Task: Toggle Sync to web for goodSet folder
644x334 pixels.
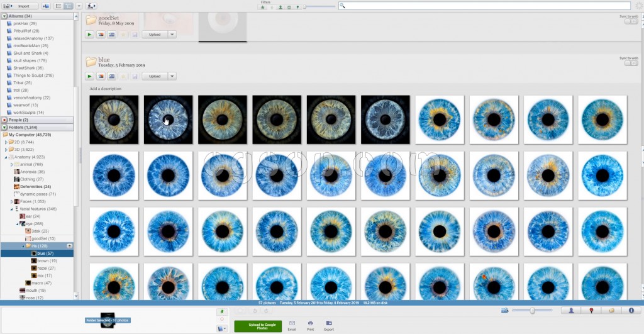Action: (631, 21)
